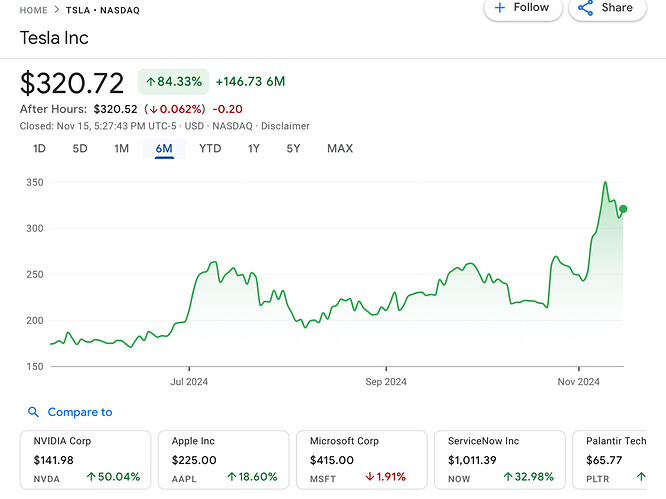Click the Compare to search icon
The width and height of the screenshot is (666, 499).
(x=33, y=412)
